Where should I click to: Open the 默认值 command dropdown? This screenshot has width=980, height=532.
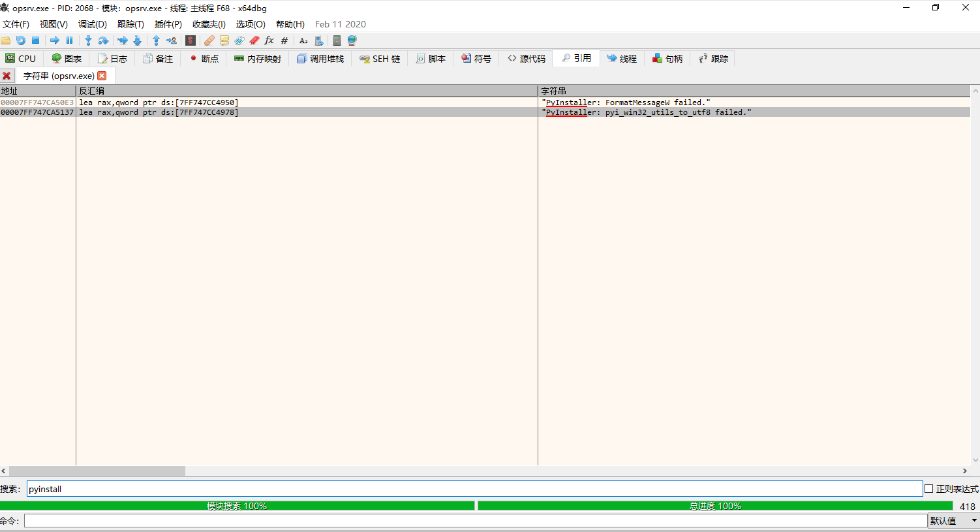pos(954,521)
